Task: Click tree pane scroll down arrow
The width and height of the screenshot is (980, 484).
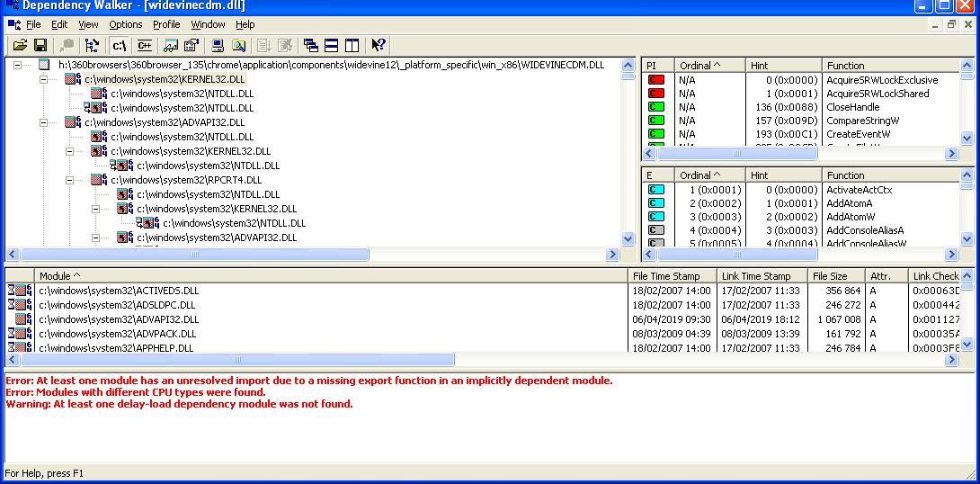Action: (x=628, y=238)
